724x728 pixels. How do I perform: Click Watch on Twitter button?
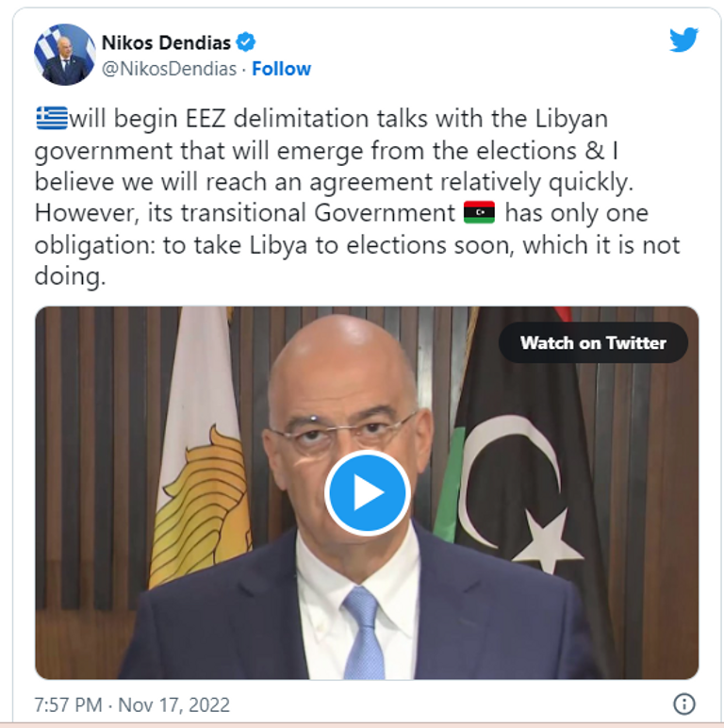(x=593, y=342)
